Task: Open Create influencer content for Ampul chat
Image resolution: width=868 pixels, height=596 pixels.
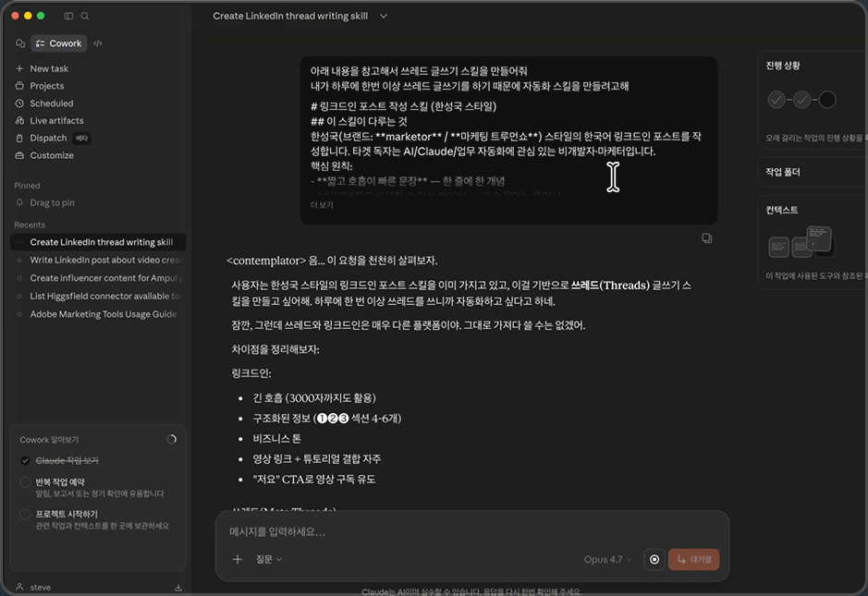Action: point(98,278)
